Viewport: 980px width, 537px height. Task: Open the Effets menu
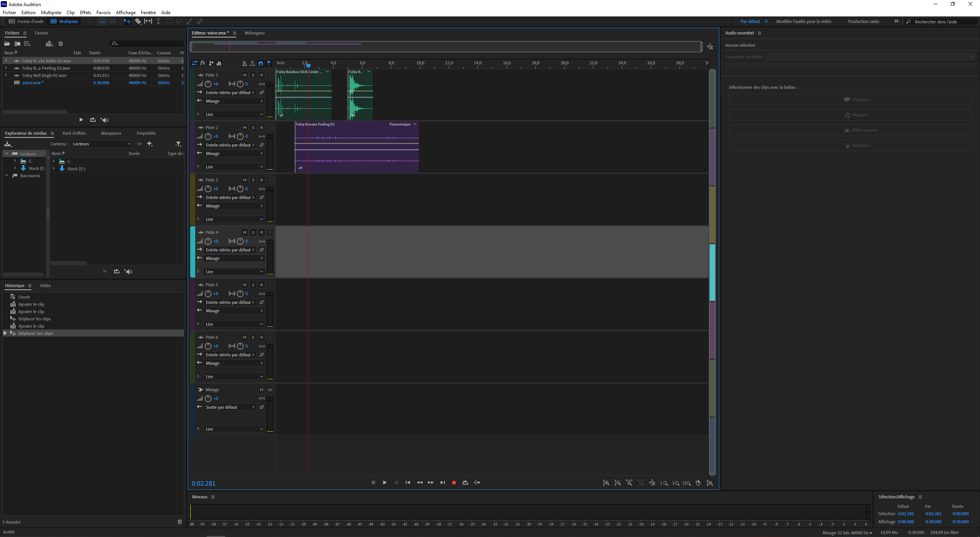click(85, 12)
